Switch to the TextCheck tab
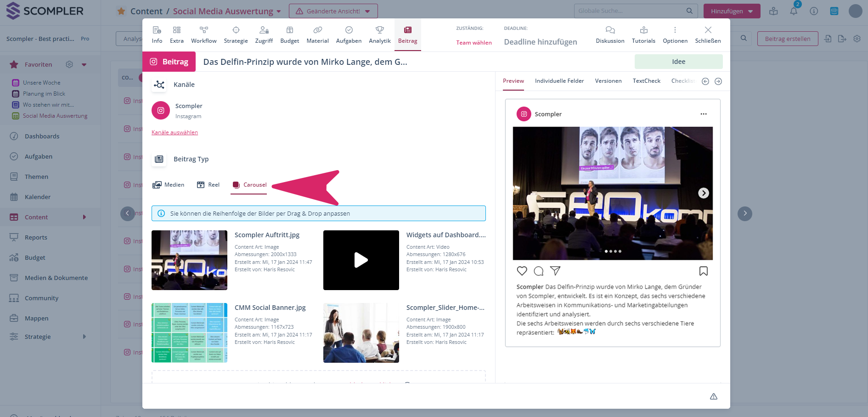Screen dimensions: 868x417 (x=646, y=81)
